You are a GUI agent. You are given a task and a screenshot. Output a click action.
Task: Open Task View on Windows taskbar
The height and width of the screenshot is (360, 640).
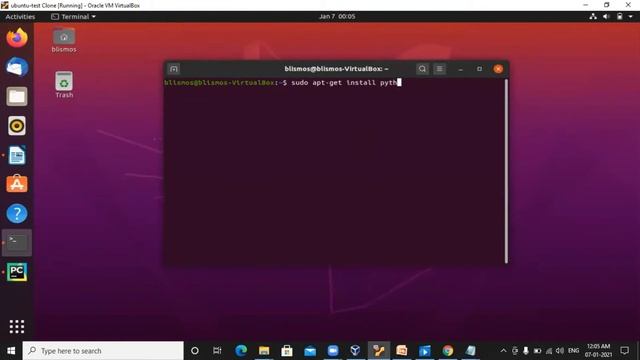(x=217, y=351)
